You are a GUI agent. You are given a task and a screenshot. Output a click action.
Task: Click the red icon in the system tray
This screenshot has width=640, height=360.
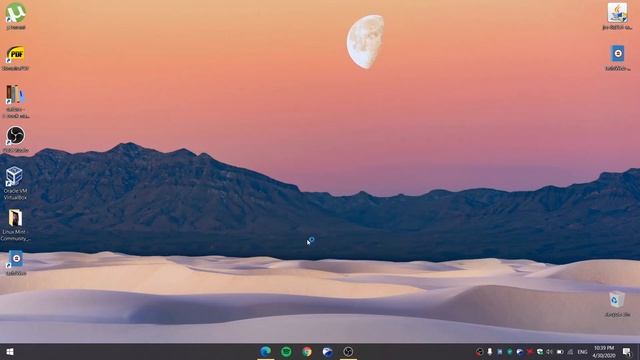coord(530,352)
